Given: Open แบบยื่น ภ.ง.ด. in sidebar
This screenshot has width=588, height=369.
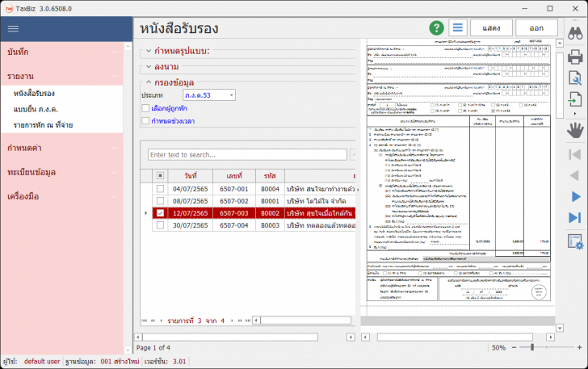Looking at the screenshot, I should pos(36,109).
